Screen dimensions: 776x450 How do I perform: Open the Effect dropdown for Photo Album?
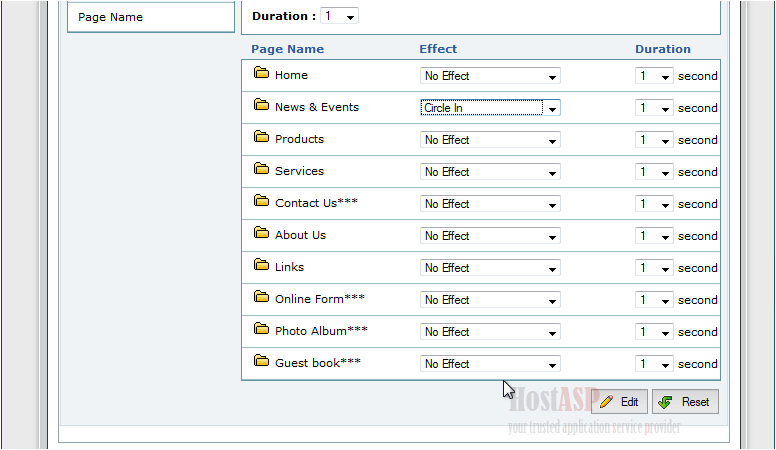pos(490,332)
